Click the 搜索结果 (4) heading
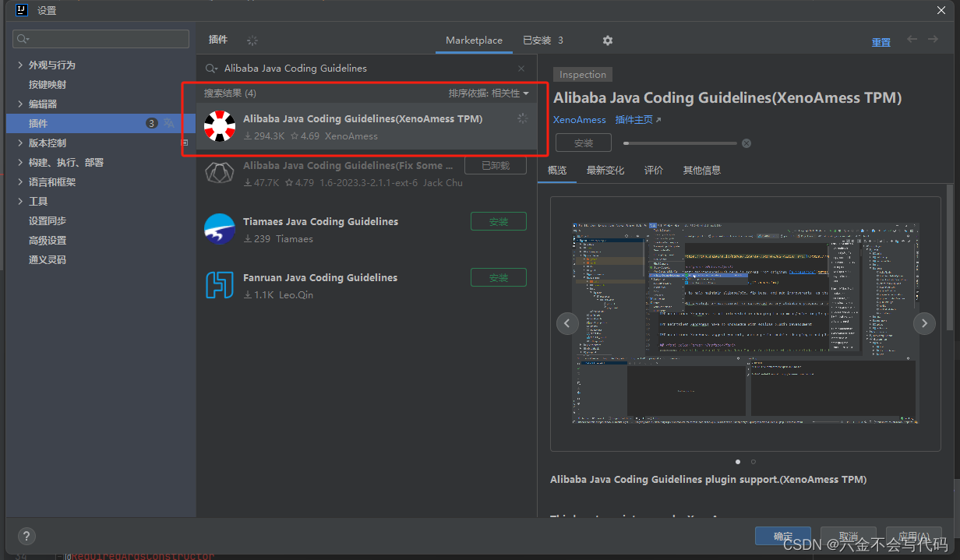 pos(230,93)
